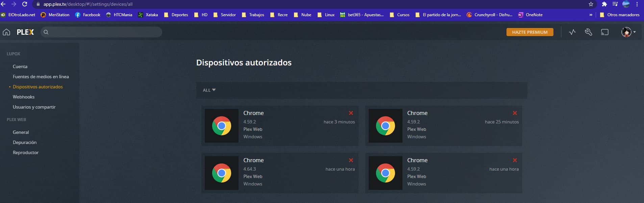Viewport: 644px width, 203px height.
Task: Click the PLEX logo
Action: (25, 32)
